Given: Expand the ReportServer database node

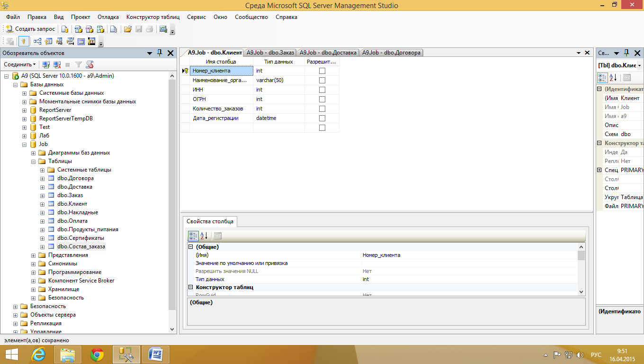Looking at the screenshot, I should [x=24, y=110].
